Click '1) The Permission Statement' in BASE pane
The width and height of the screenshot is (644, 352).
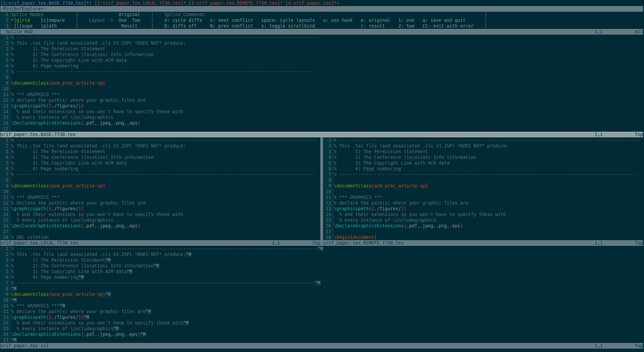(x=69, y=49)
